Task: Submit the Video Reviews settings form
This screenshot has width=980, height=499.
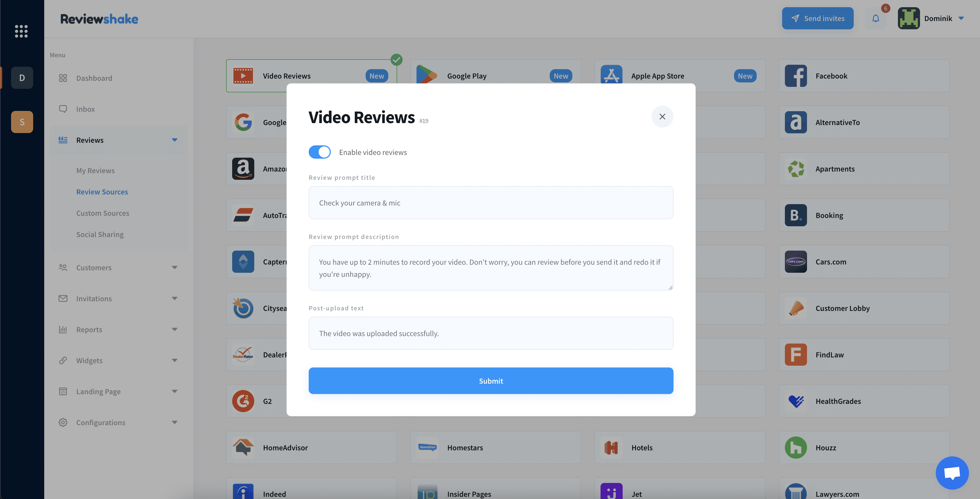Action: 491,381
